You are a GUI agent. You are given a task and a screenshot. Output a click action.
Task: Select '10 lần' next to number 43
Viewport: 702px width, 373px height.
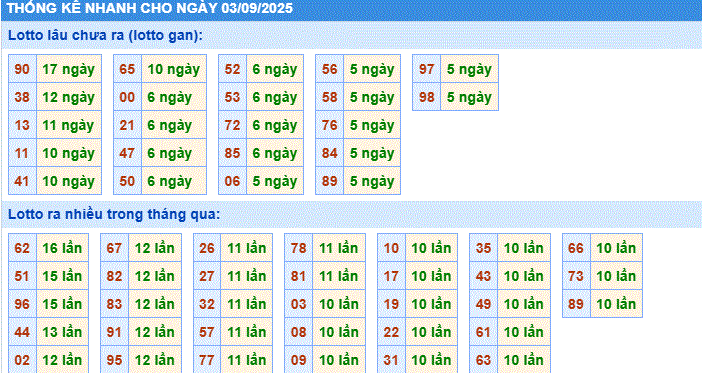[524, 276]
